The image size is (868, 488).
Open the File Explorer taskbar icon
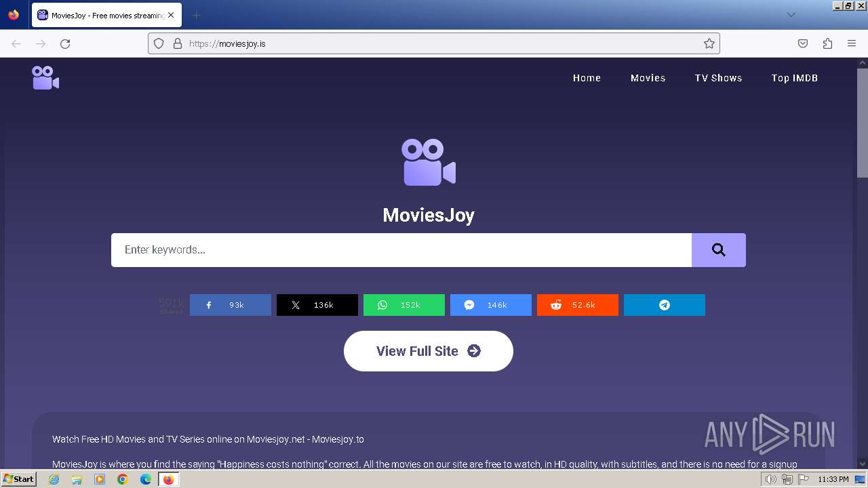coord(77,479)
